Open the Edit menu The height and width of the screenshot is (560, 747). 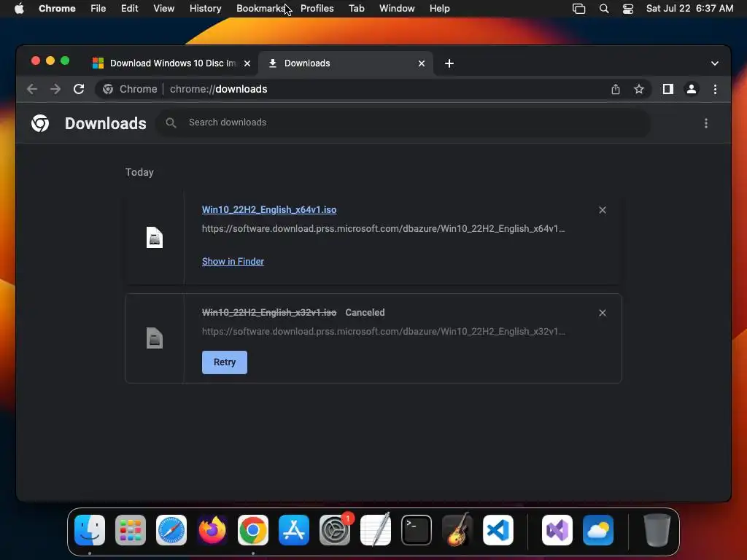pos(129,8)
